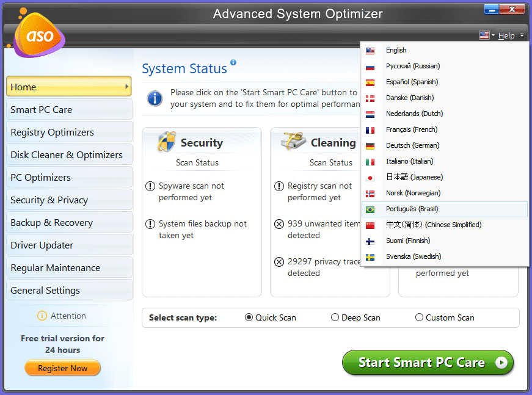Expand the Help menu dropdown arrow

522,36
